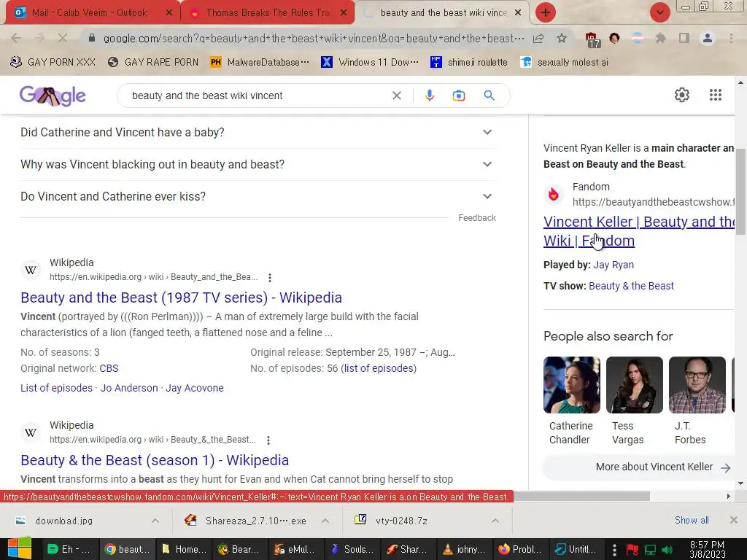
Task: Show all downloads
Action: 692,520
